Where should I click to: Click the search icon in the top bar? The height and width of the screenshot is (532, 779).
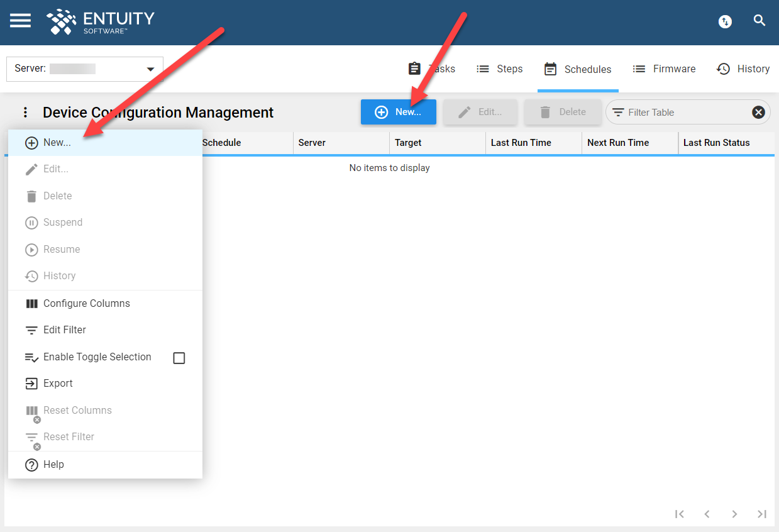(760, 20)
